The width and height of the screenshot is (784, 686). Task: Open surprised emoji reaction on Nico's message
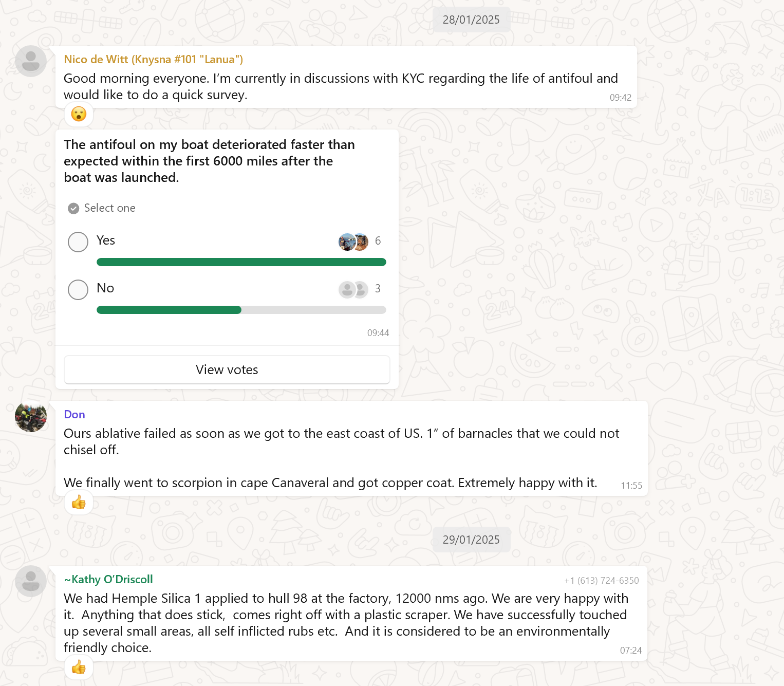[79, 114]
